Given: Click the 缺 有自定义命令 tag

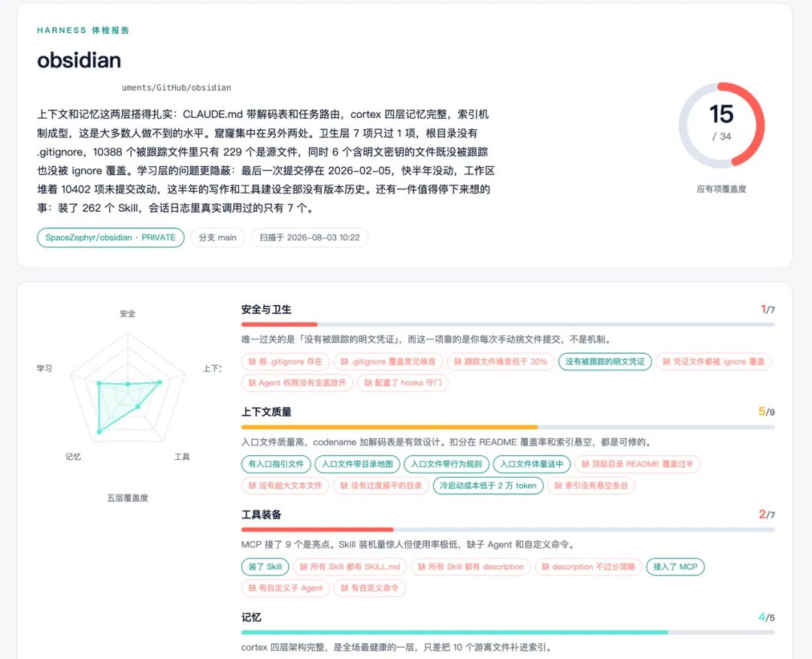Looking at the screenshot, I should pyautogui.click(x=369, y=588).
